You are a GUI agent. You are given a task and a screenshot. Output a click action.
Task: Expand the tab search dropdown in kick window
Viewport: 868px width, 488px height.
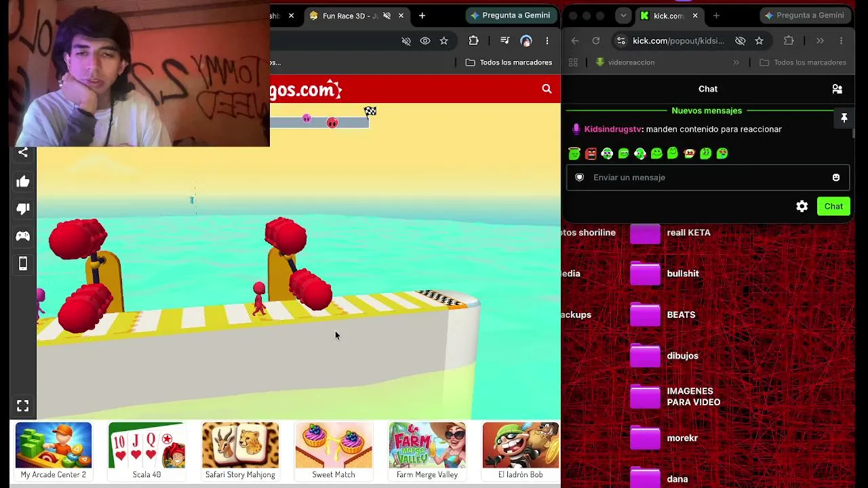pos(623,16)
